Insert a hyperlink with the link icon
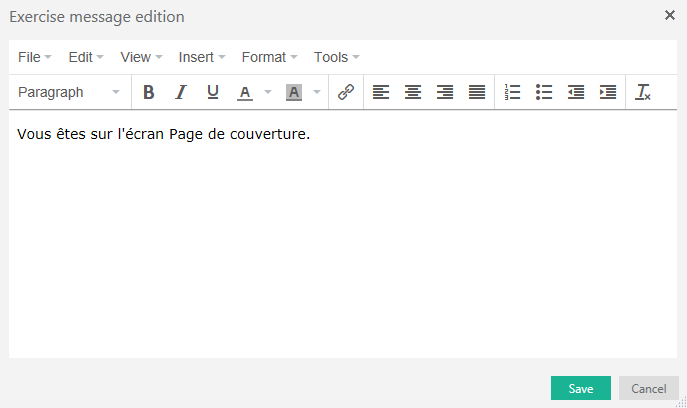The image size is (687, 408). click(x=346, y=92)
